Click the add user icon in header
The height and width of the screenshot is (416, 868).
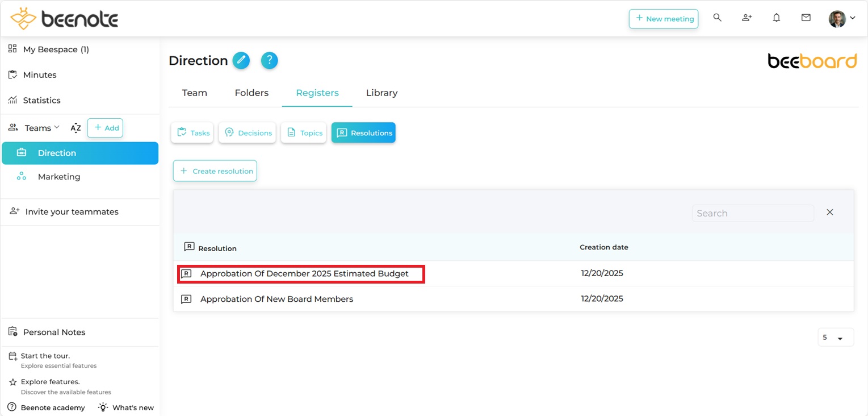[x=747, y=18]
